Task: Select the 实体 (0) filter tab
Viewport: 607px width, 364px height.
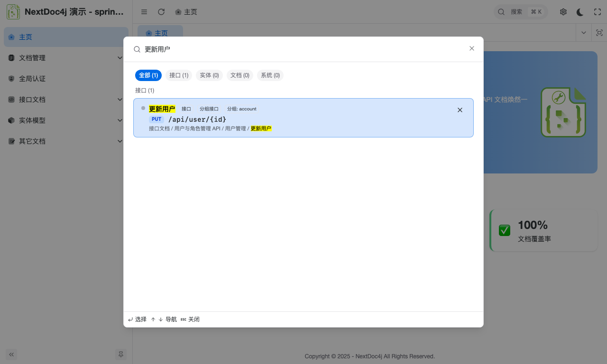Action: tap(209, 75)
